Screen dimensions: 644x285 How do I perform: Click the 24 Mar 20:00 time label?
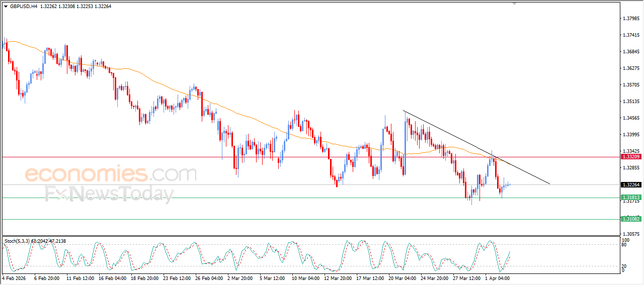(x=435, y=277)
